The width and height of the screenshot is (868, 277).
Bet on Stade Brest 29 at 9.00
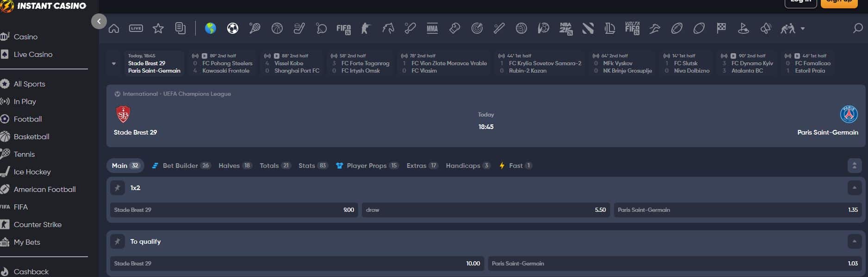click(x=234, y=210)
